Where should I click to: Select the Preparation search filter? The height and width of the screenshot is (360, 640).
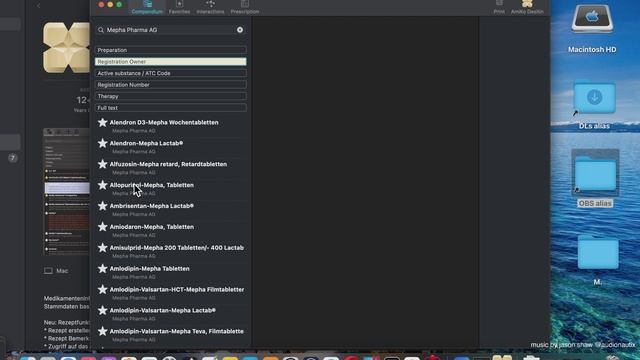[x=171, y=50]
